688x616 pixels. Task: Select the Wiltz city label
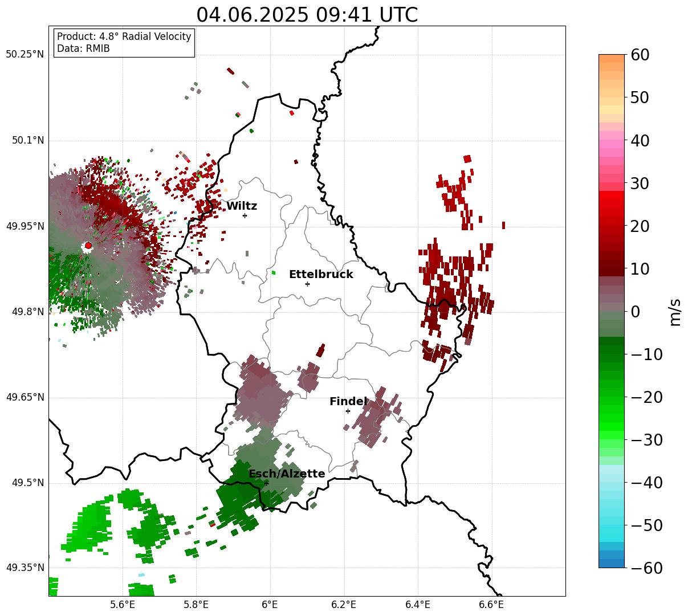[x=242, y=206]
